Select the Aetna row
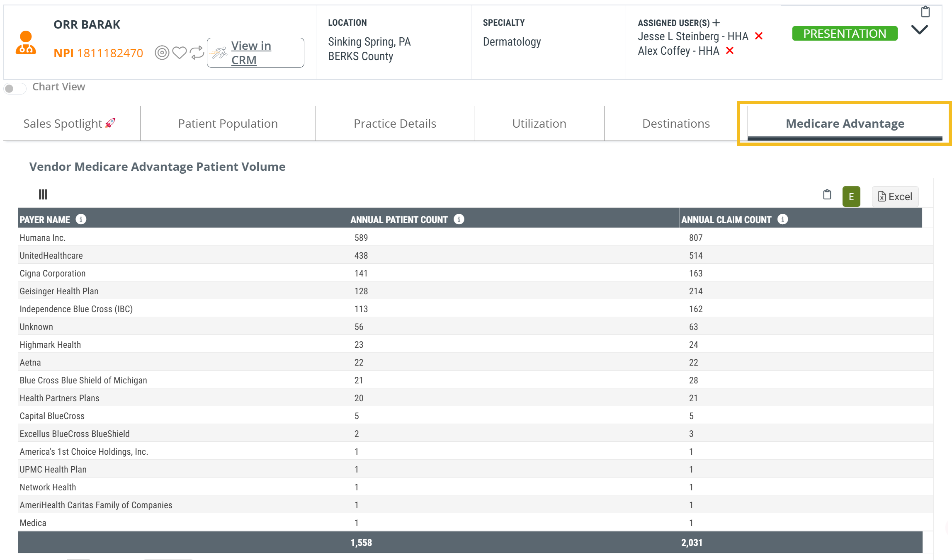Image resolution: width=952 pixels, height=560 pixels. coord(476,362)
